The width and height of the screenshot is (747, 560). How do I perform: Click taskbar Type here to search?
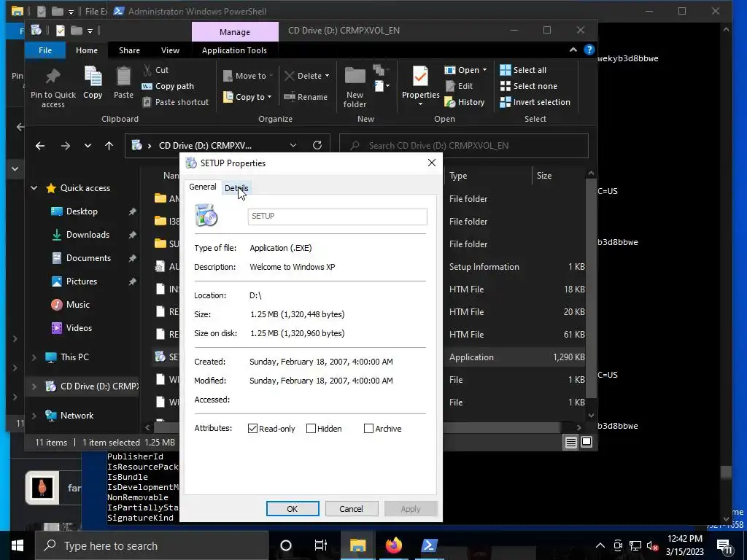(152, 545)
